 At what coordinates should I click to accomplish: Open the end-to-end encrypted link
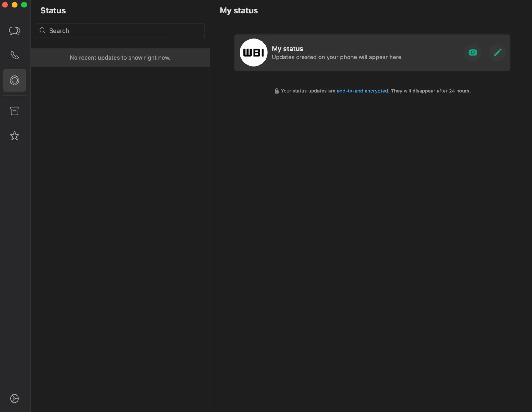[x=362, y=91]
